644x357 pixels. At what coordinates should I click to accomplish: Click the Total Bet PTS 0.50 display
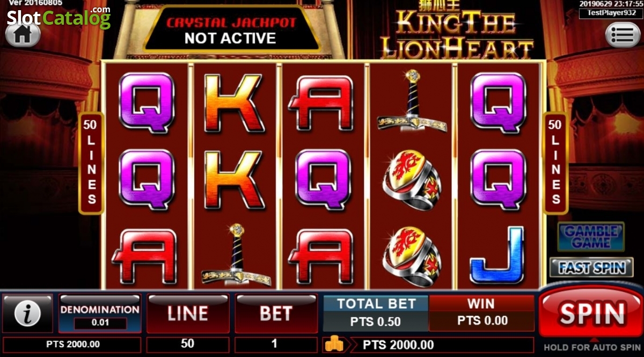point(376,313)
